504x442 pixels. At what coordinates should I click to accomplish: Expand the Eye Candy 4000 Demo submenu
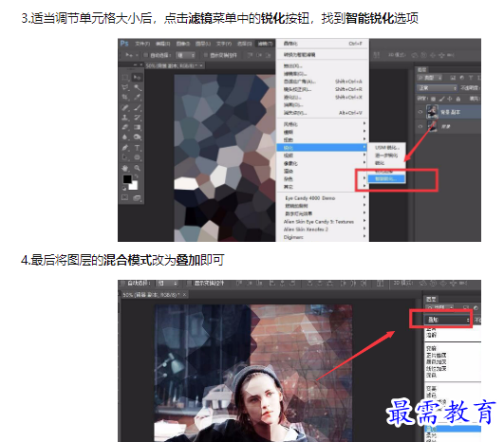(x=322, y=198)
